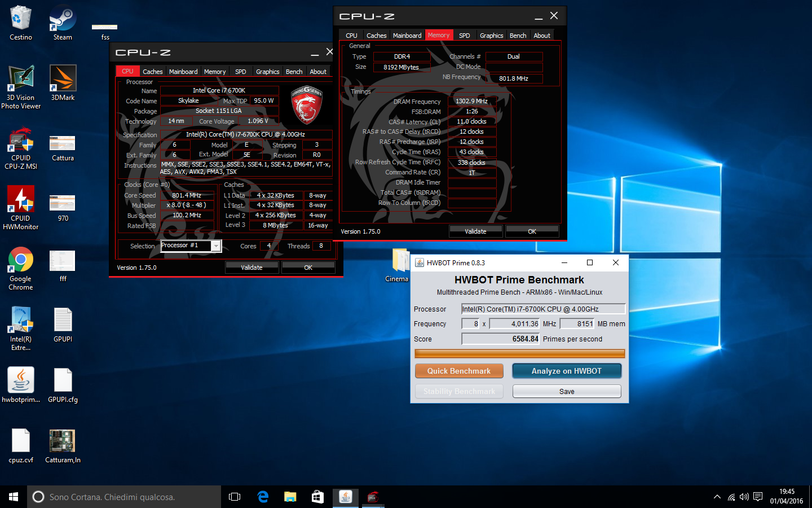The width and height of the screenshot is (812, 508).
Task: Switch to Mainboard tab in left CPU-Z window
Action: click(183, 72)
